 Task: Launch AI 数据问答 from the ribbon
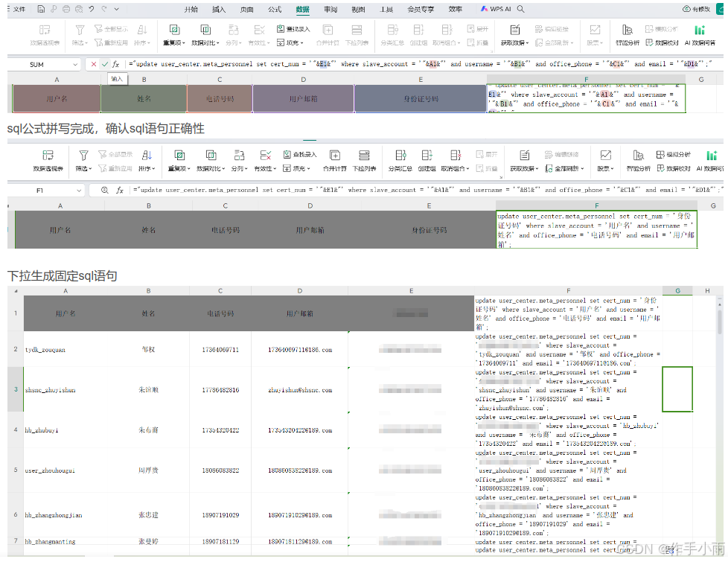click(x=701, y=35)
